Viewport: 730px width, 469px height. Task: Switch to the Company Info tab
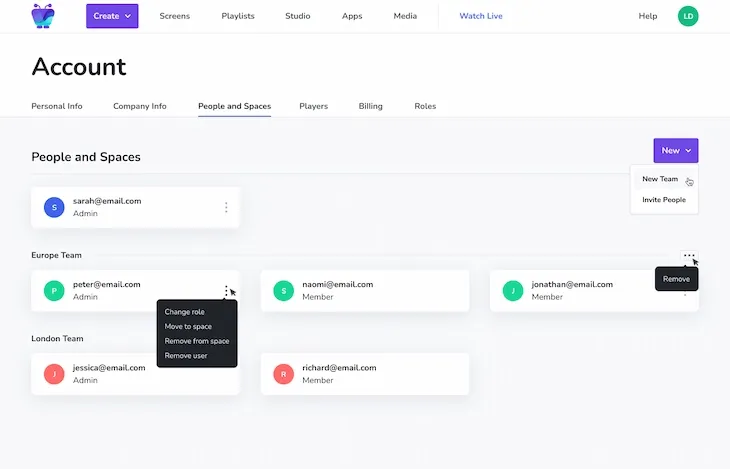[x=140, y=106]
